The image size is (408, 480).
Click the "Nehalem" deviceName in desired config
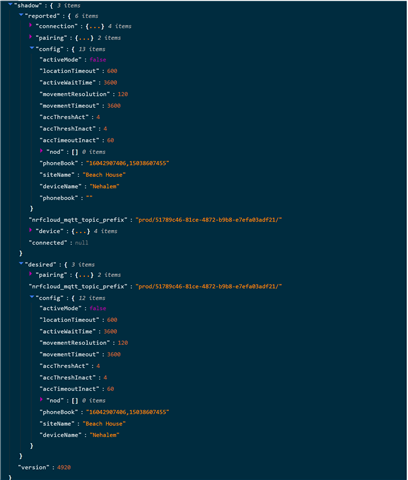click(104, 435)
